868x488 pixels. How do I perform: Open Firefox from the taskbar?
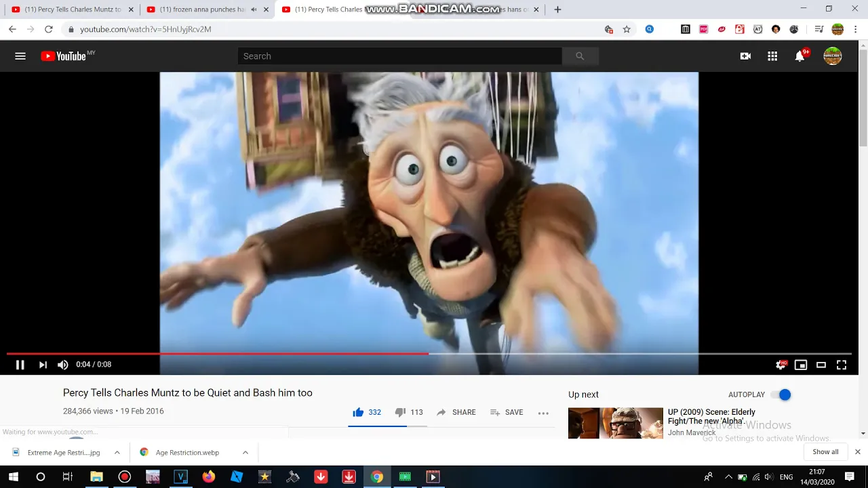click(208, 477)
